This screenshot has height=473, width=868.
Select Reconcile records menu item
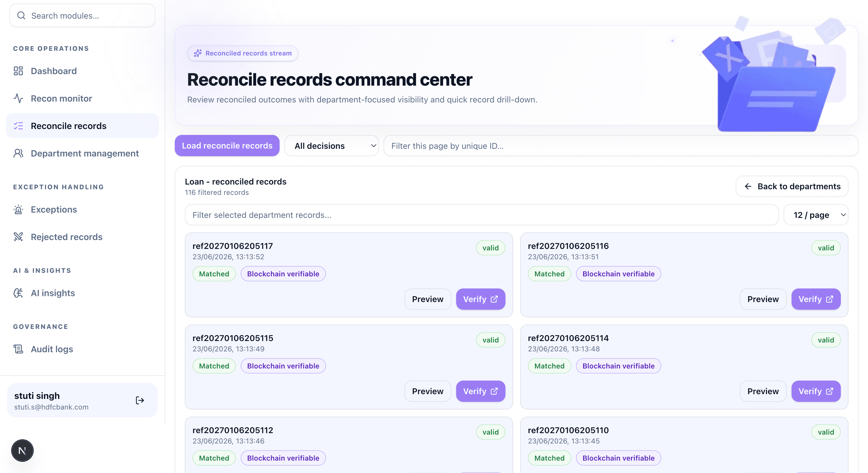click(x=82, y=126)
